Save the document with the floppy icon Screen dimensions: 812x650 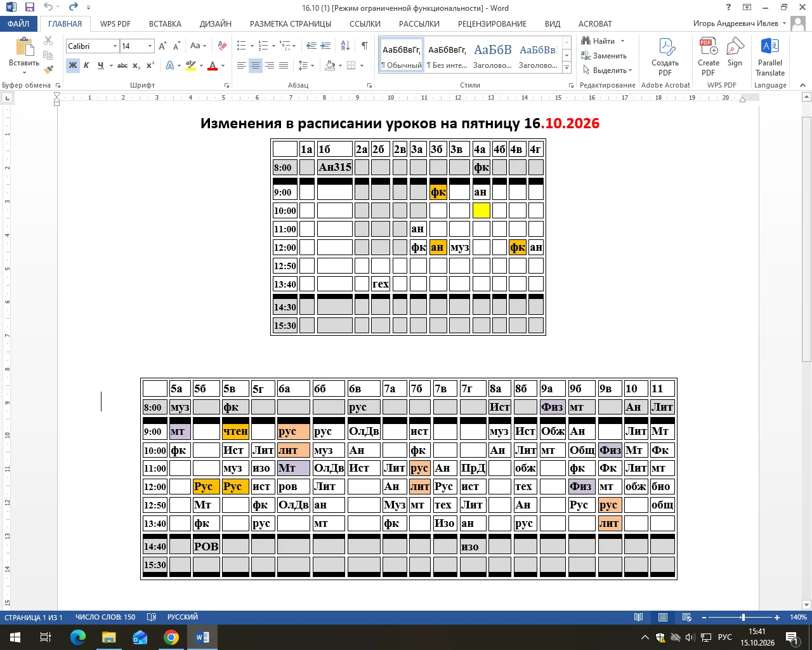click(29, 7)
